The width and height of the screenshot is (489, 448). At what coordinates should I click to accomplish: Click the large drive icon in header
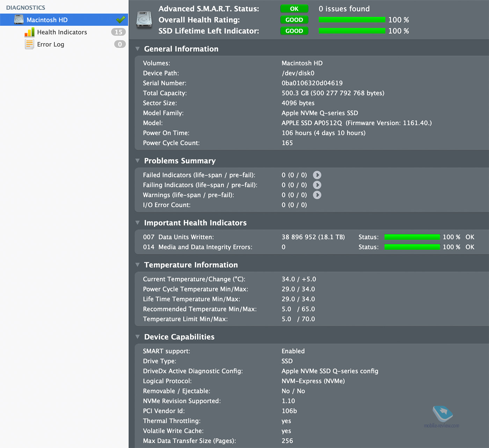coord(144,20)
